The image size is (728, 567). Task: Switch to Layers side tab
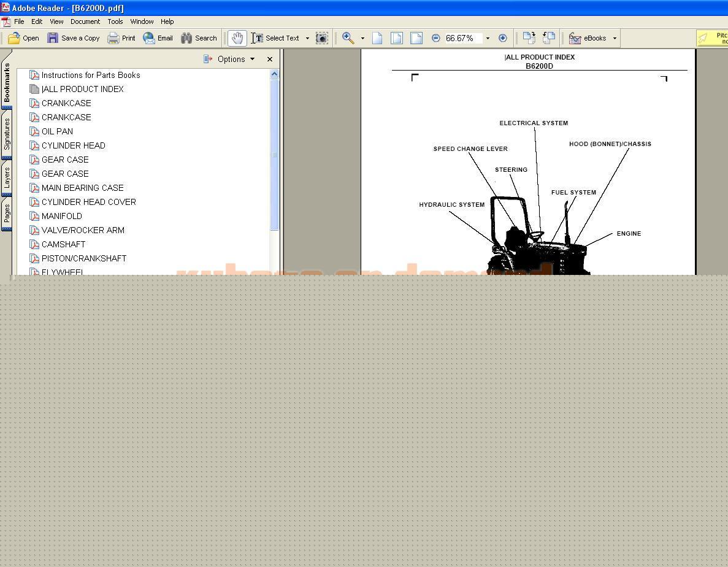[7, 178]
